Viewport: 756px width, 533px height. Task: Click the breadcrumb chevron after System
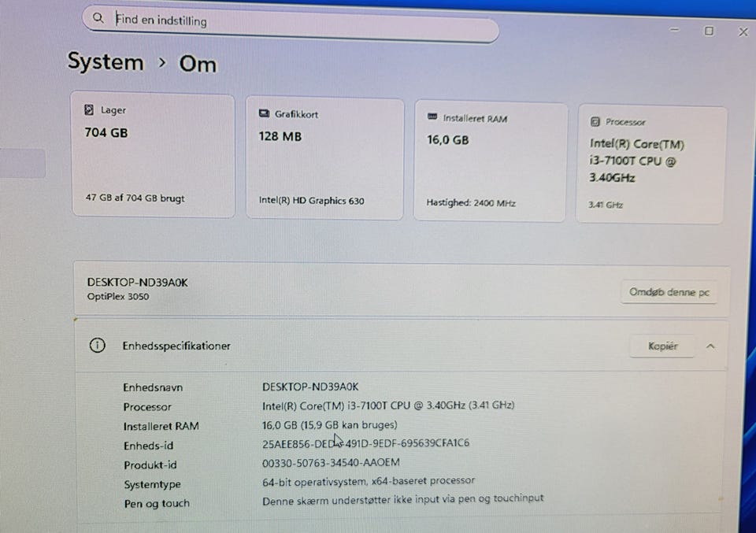[x=162, y=62]
